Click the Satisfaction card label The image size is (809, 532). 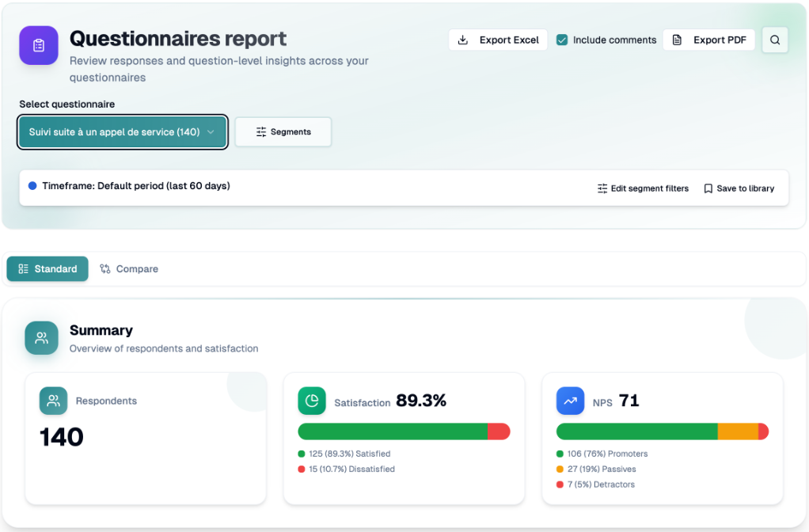tap(363, 403)
